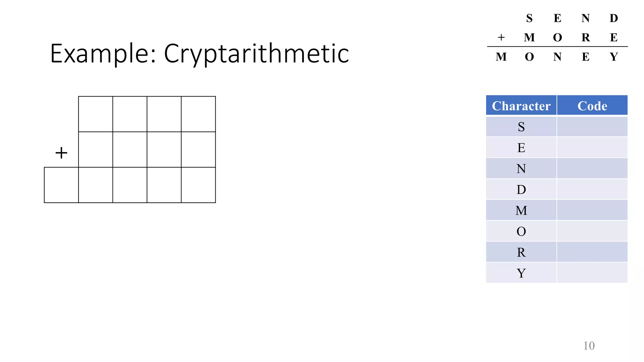644x362 pixels.
Task: Click the top-left empty grid box
Action: pos(96,114)
